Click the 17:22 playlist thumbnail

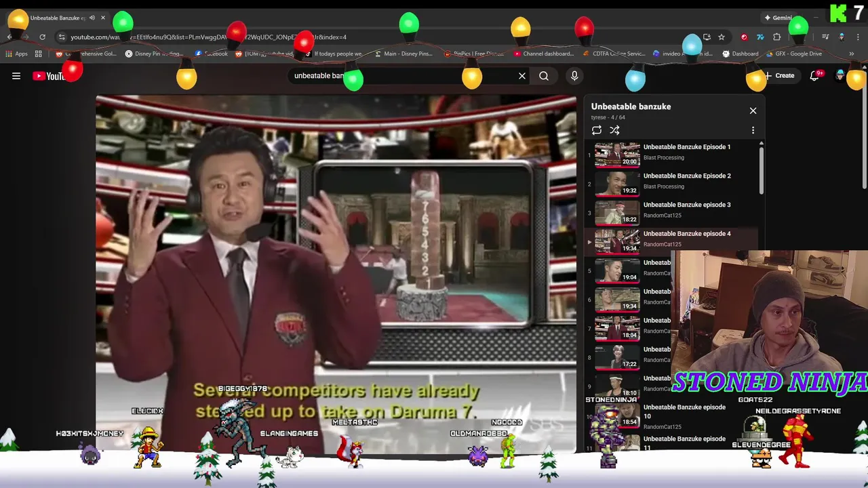pos(617,357)
